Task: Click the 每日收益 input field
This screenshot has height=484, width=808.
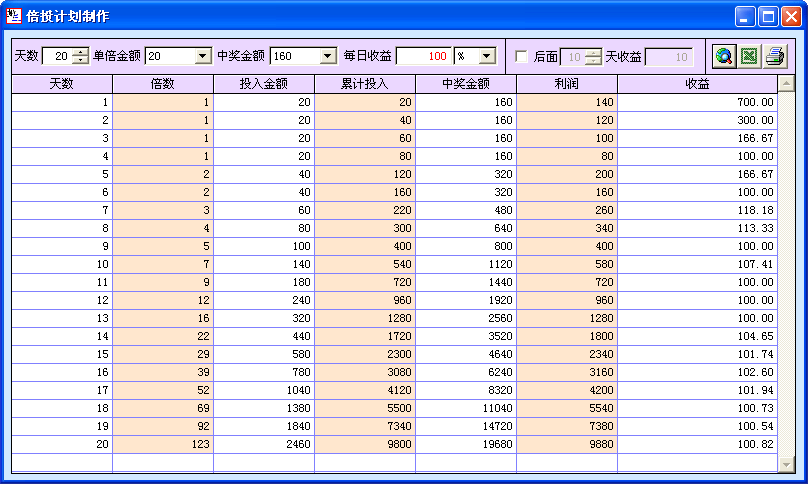Action: (424, 57)
